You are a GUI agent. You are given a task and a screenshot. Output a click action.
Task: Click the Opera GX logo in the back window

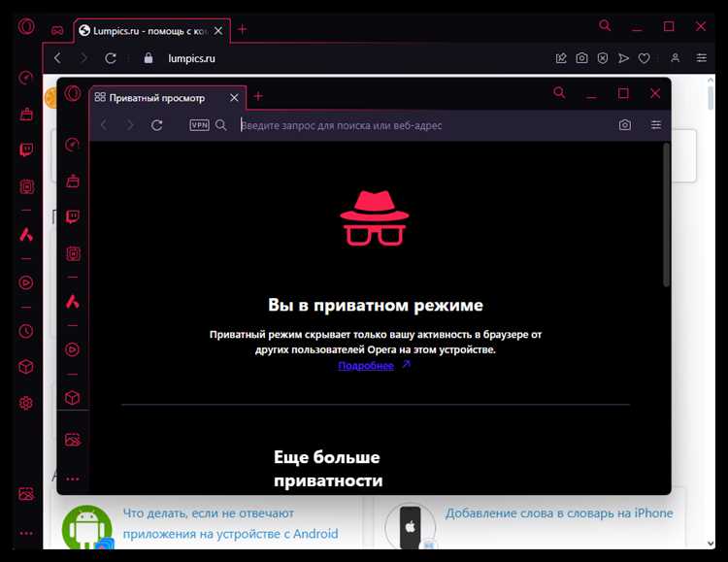click(26, 26)
